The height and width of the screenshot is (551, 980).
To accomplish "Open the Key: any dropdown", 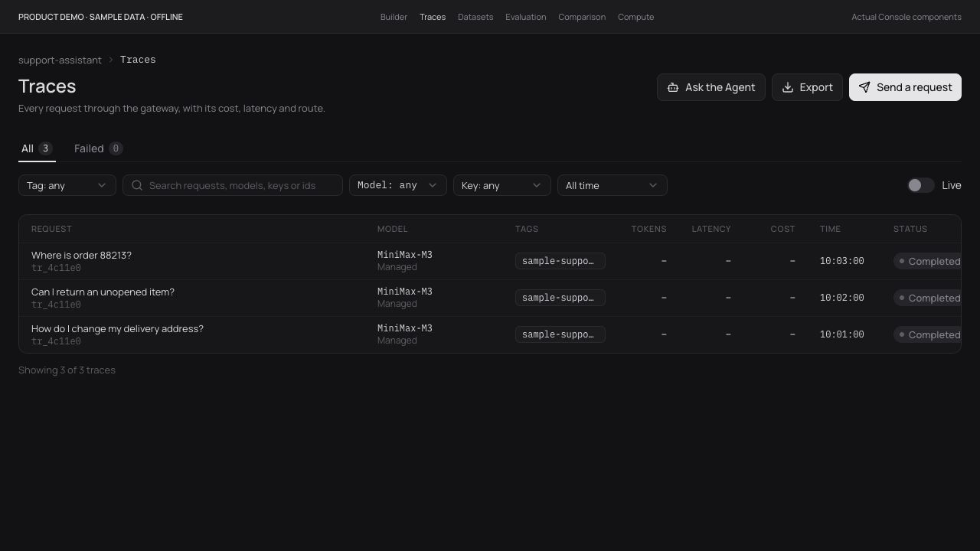I will coord(502,185).
